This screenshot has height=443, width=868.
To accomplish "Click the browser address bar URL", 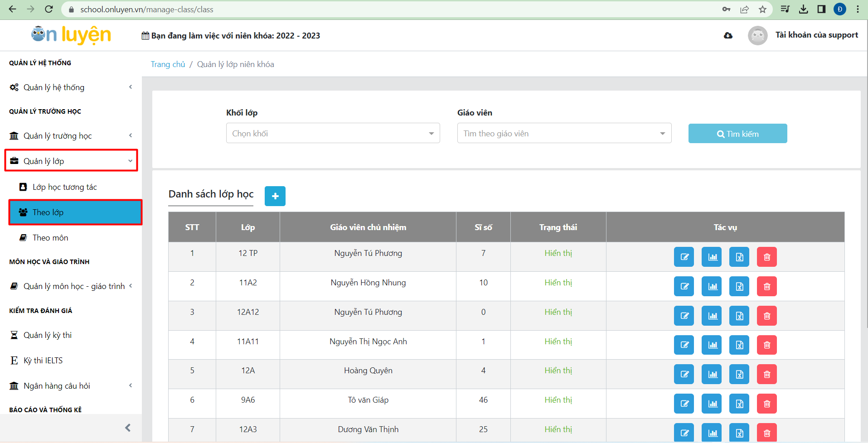I will (147, 10).
